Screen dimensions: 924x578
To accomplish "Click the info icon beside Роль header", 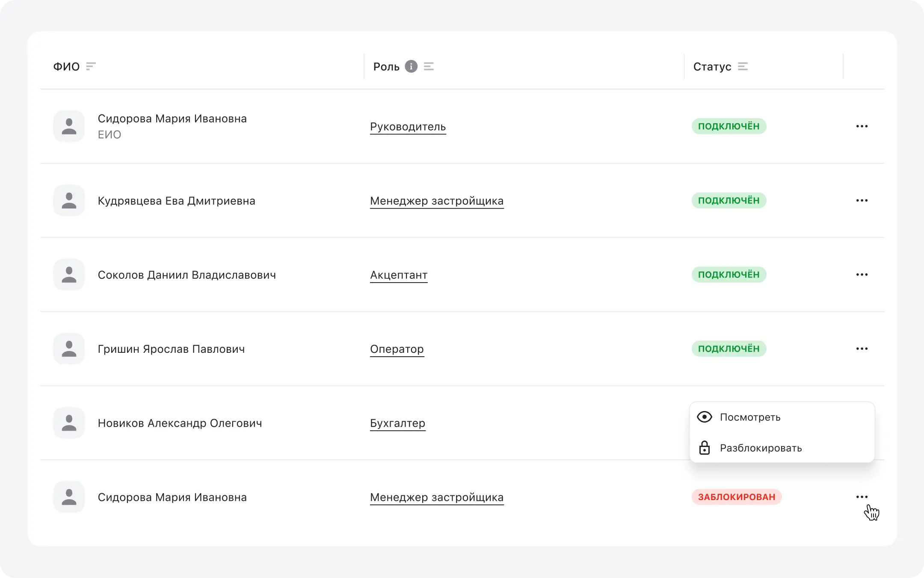I will point(411,66).
